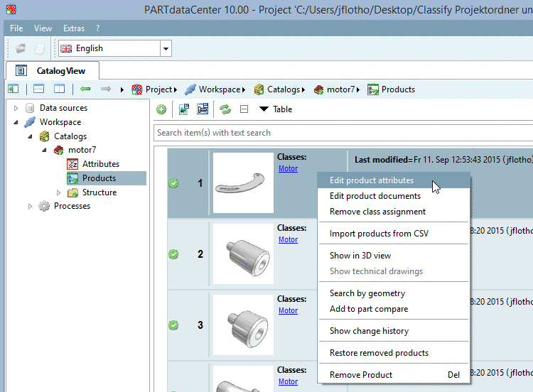The height and width of the screenshot is (392, 533).
Task: Open the English language dropdown
Action: [166, 48]
